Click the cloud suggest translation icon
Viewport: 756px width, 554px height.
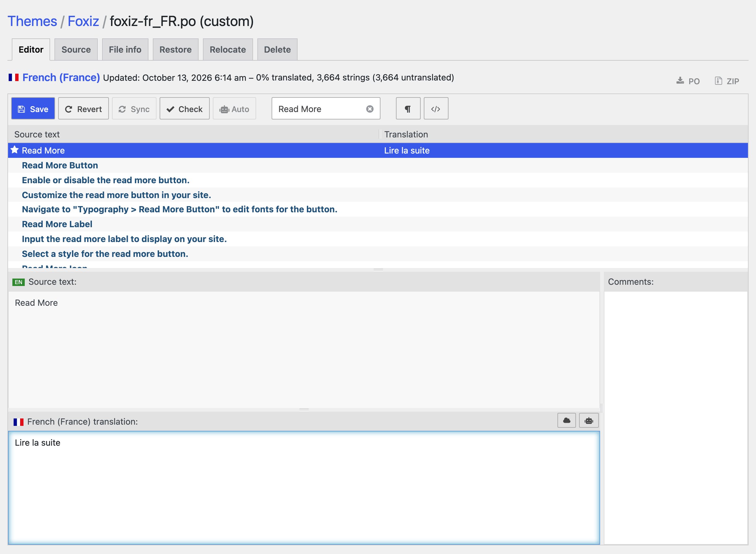click(x=566, y=421)
